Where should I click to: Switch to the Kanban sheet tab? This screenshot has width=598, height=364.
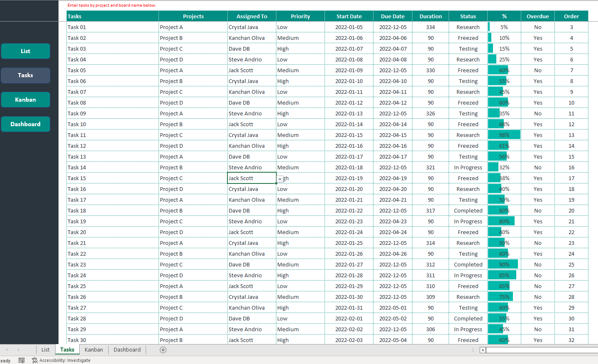point(93,350)
